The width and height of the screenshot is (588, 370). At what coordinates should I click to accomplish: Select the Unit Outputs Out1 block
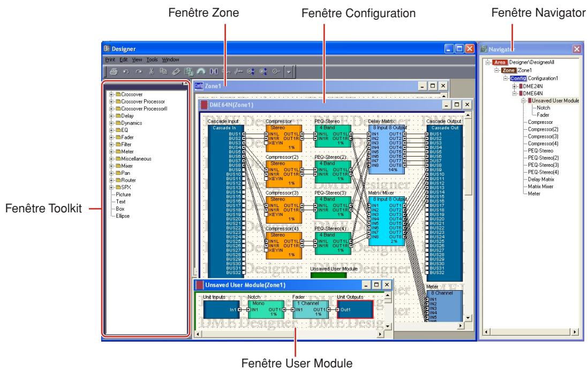click(x=355, y=309)
